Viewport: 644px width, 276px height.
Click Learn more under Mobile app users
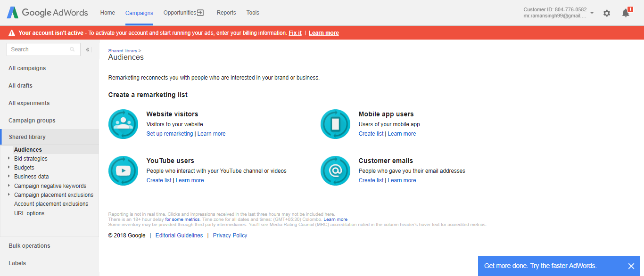click(402, 134)
